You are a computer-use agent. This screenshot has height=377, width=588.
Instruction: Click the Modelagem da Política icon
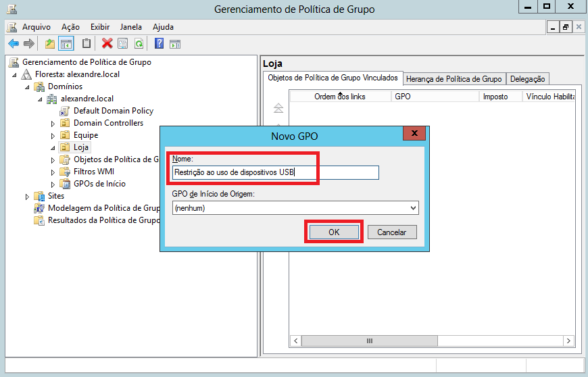[x=39, y=208]
